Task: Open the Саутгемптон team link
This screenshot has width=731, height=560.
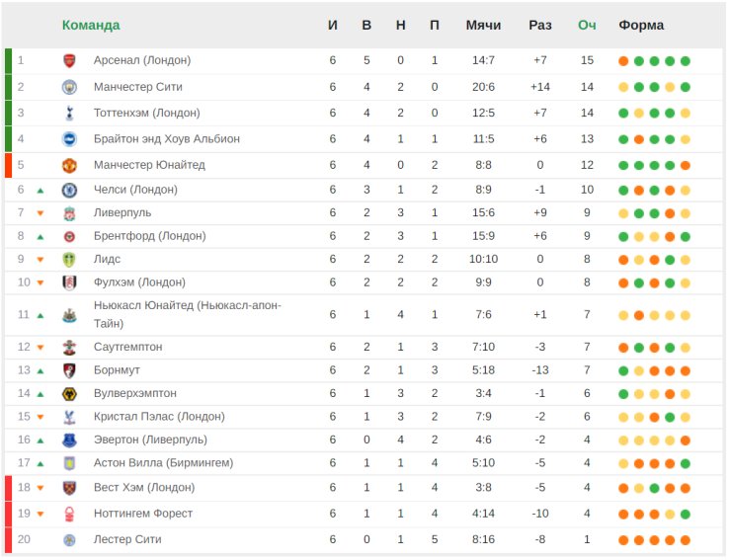Action: 128,347
